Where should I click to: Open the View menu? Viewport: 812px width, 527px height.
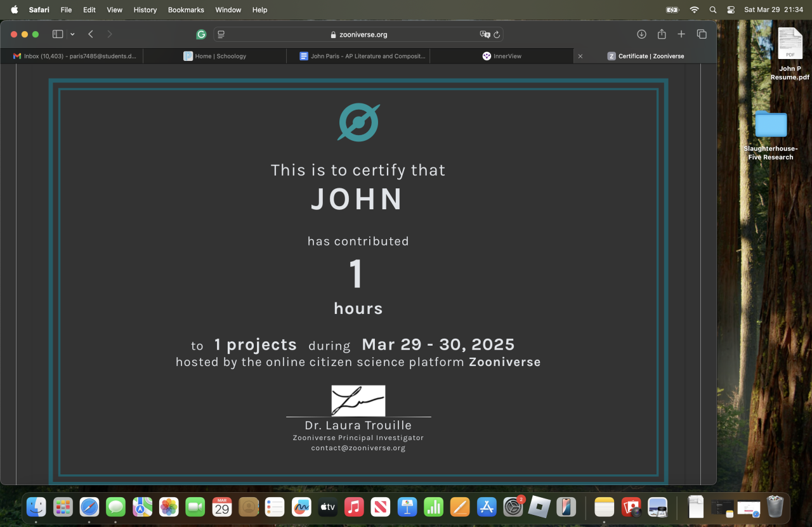(115, 10)
